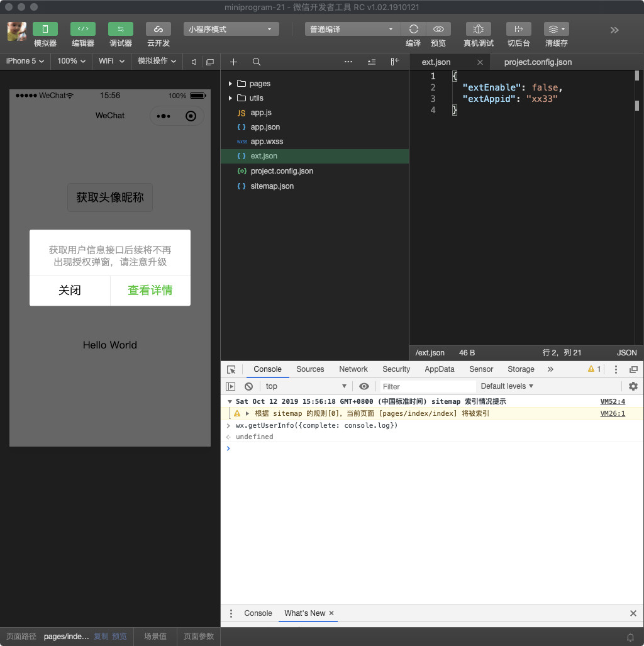
Task: Change network type from WiFi dropdown
Action: coord(111,62)
